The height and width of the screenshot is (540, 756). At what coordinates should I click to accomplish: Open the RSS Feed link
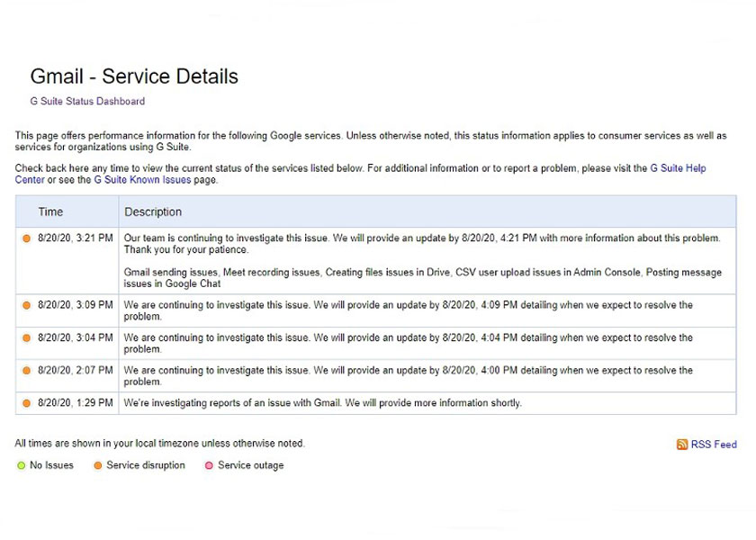[714, 445]
